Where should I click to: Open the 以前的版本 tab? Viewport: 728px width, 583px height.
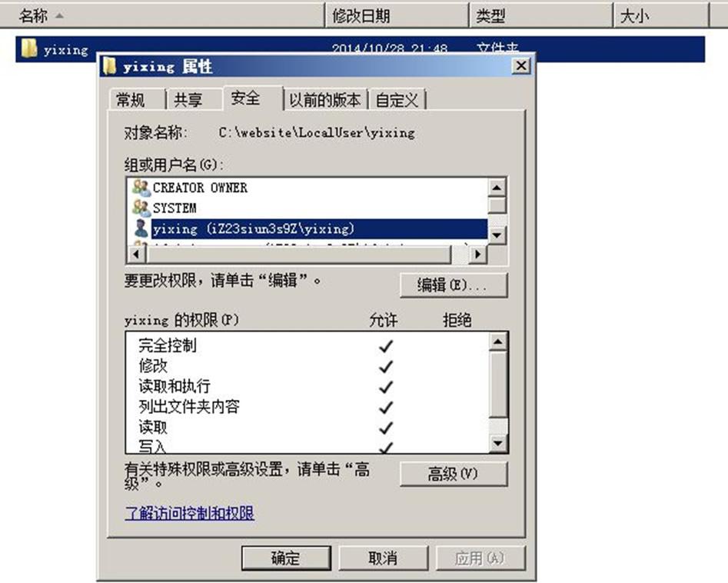(x=324, y=100)
